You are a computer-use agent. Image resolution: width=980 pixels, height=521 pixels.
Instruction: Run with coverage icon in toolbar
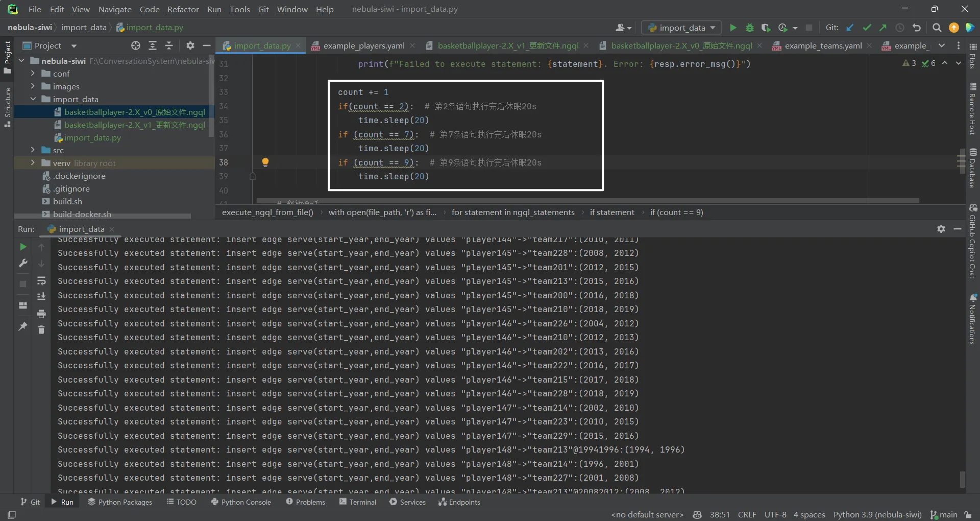pyautogui.click(x=766, y=28)
